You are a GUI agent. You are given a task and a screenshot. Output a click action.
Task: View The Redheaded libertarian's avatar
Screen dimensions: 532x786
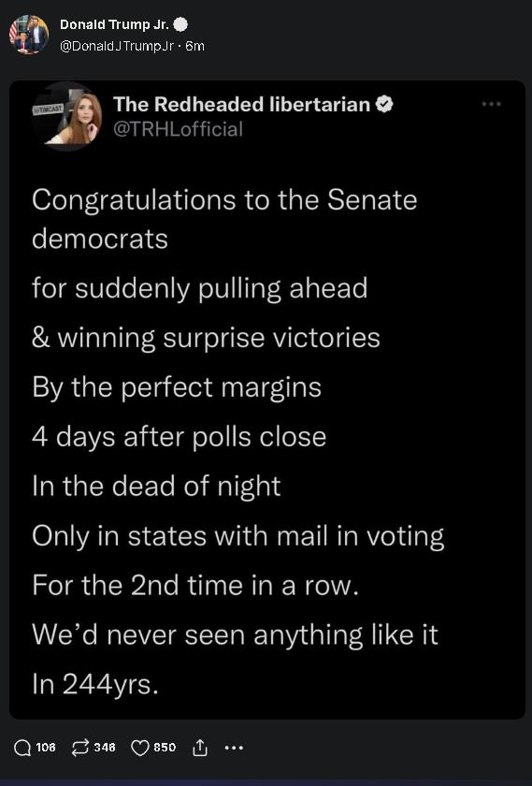[67, 116]
